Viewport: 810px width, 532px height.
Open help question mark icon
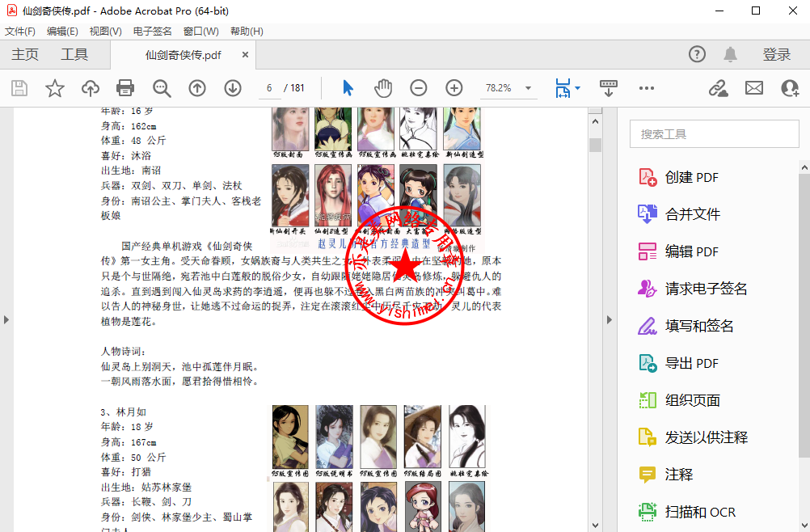pos(697,54)
